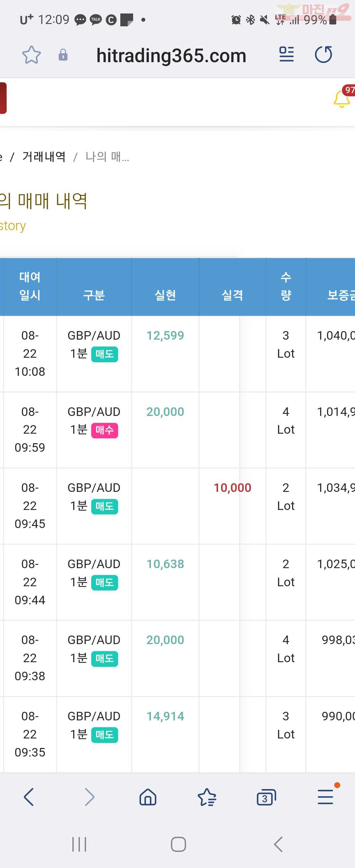Open the notification bell with 97 badge
The image size is (355, 868).
coord(342,99)
